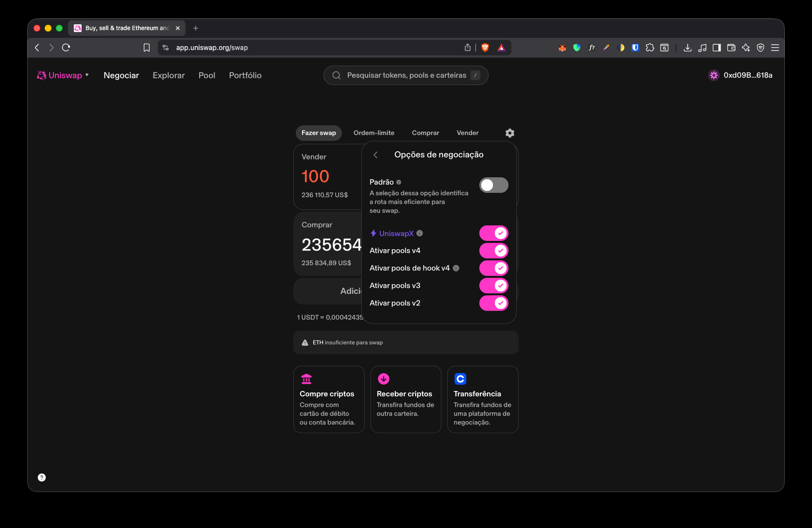This screenshot has height=528, width=812.
Task: Expand the Uniswap logo dropdown arrow
Action: pyautogui.click(x=87, y=75)
